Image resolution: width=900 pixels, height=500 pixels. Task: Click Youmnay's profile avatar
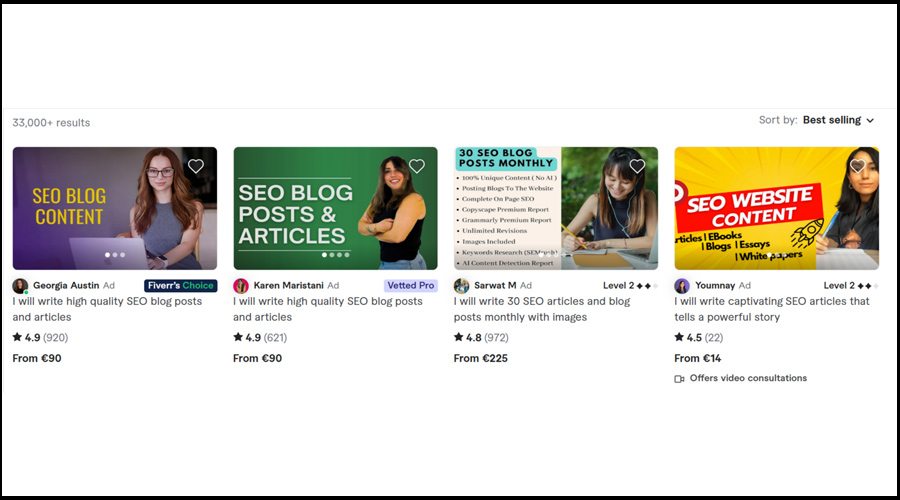point(682,286)
